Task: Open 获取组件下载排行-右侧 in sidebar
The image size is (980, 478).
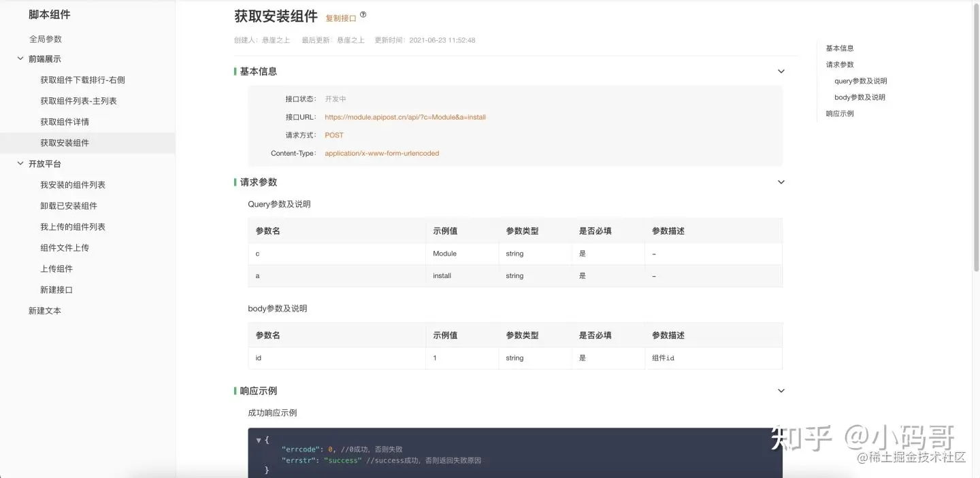Action: [x=82, y=80]
